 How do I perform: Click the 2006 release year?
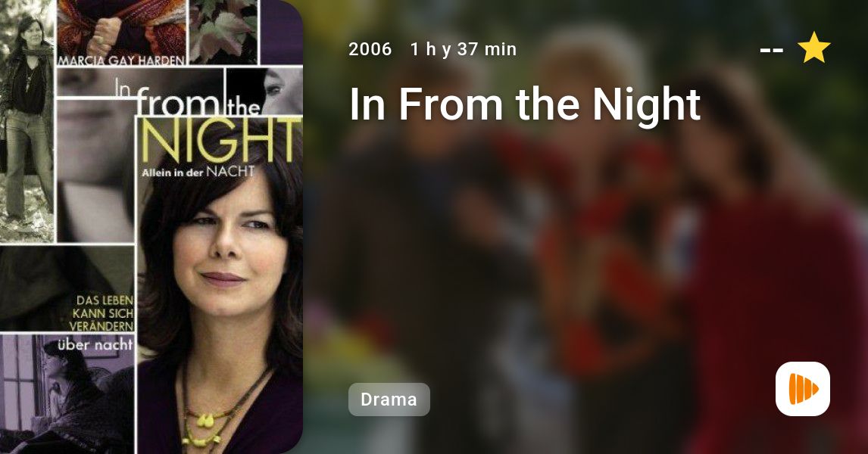pos(370,49)
